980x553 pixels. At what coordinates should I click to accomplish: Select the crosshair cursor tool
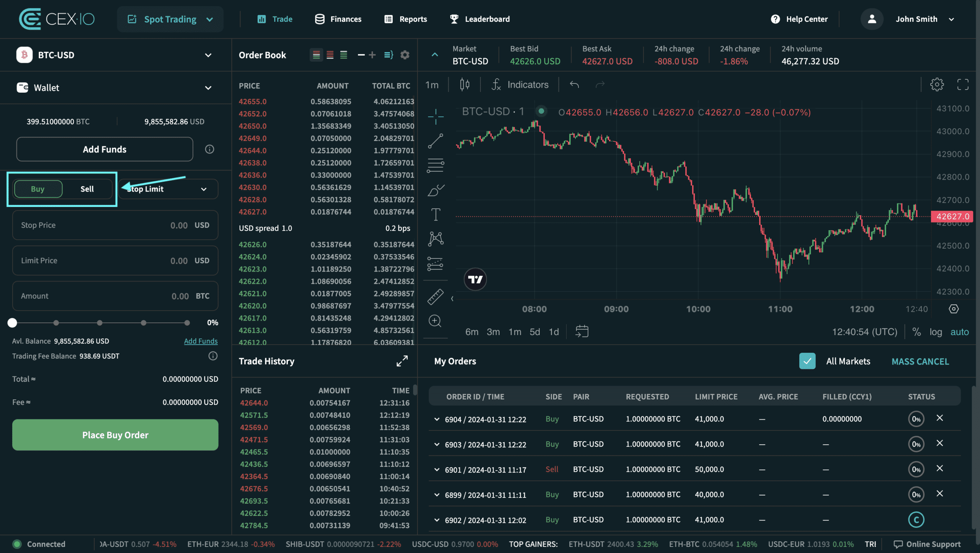coord(435,116)
